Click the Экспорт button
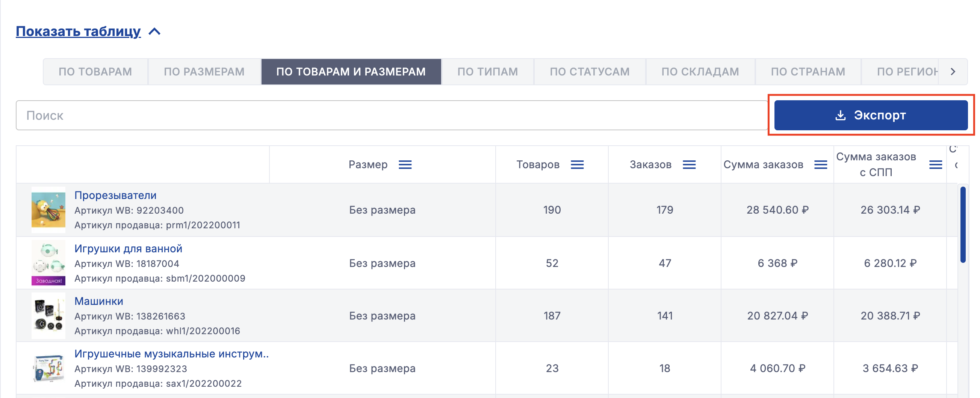 point(870,115)
